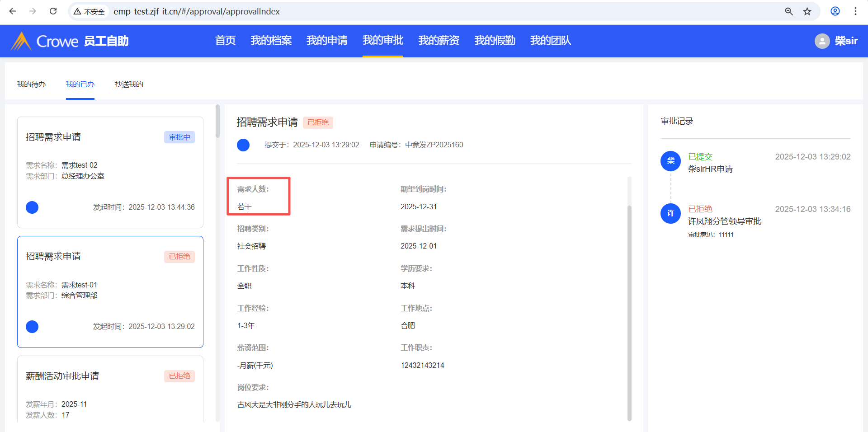Click the 招聘类别 value 社会招聘
Viewport: 868px width, 432px height.
pyautogui.click(x=251, y=246)
